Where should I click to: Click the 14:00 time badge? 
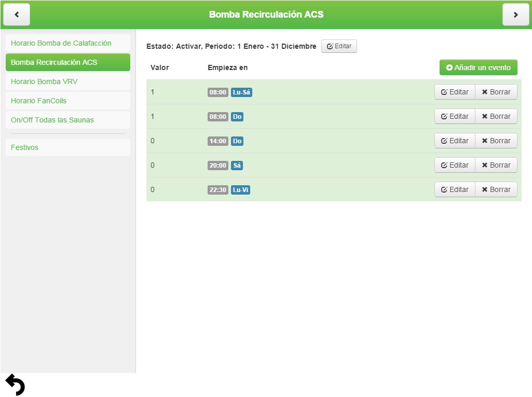218,141
